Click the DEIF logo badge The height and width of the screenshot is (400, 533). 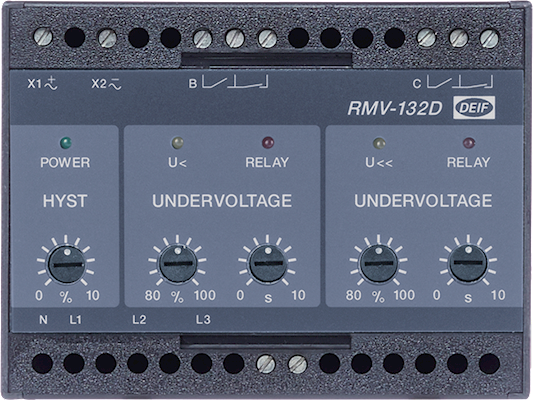[x=474, y=108]
